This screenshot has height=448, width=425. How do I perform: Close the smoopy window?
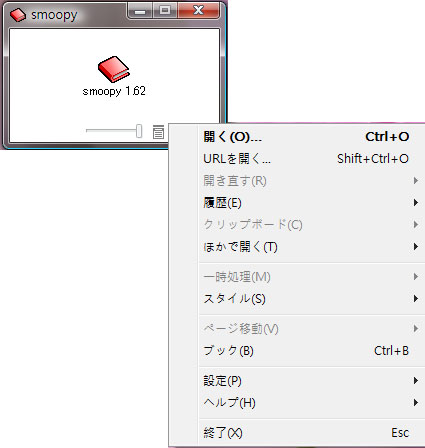tap(199, 11)
